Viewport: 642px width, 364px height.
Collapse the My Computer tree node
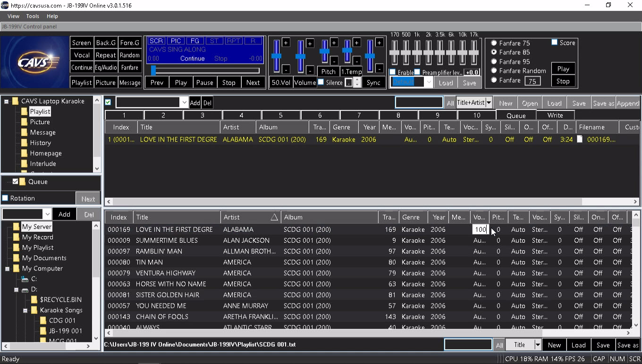[7, 269]
